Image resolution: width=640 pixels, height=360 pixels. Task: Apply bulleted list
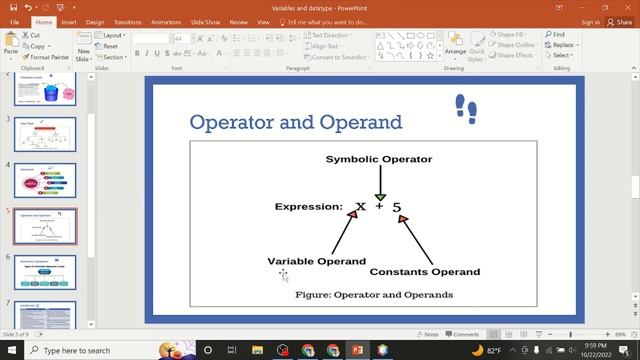pyautogui.click(x=238, y=39)
